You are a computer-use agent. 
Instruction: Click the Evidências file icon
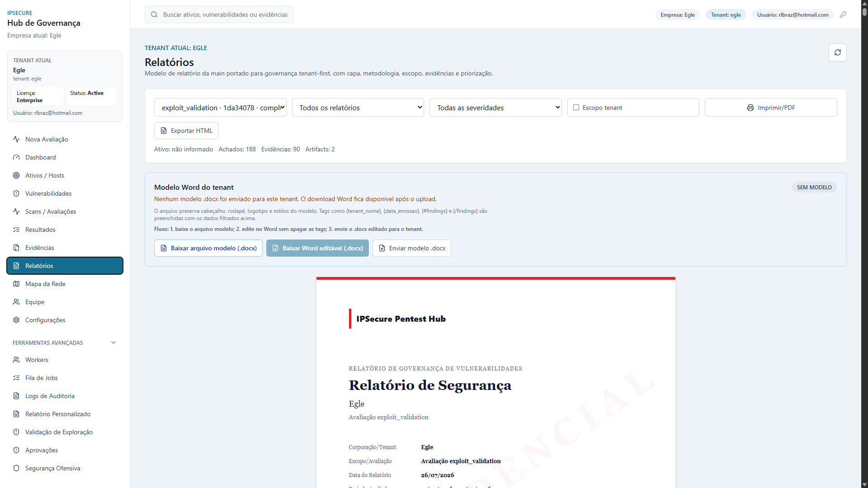click(x=16, y=248)
